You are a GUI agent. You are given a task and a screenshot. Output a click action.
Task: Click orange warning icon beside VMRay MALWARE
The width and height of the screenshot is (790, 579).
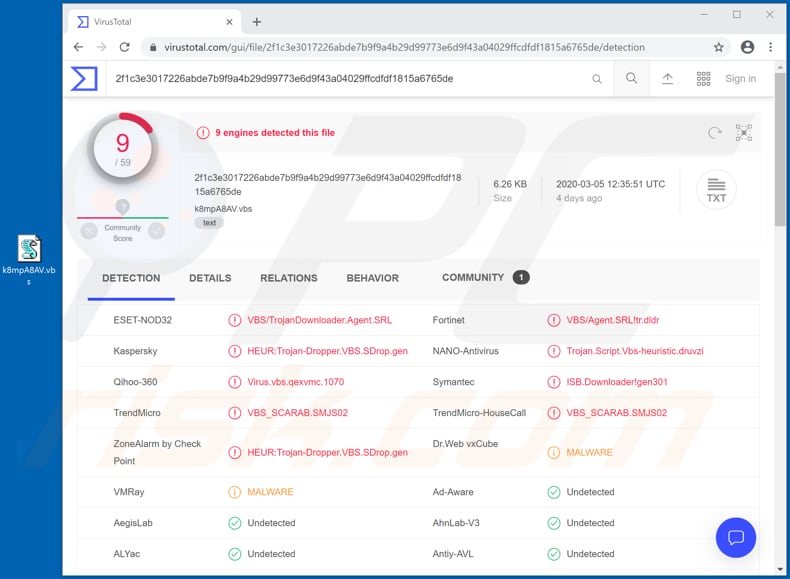(235, 492)
